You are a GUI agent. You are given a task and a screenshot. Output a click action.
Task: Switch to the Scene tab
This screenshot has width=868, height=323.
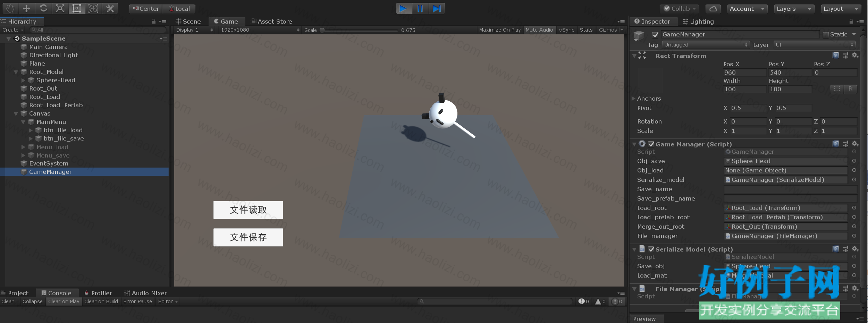pos(188,22)
